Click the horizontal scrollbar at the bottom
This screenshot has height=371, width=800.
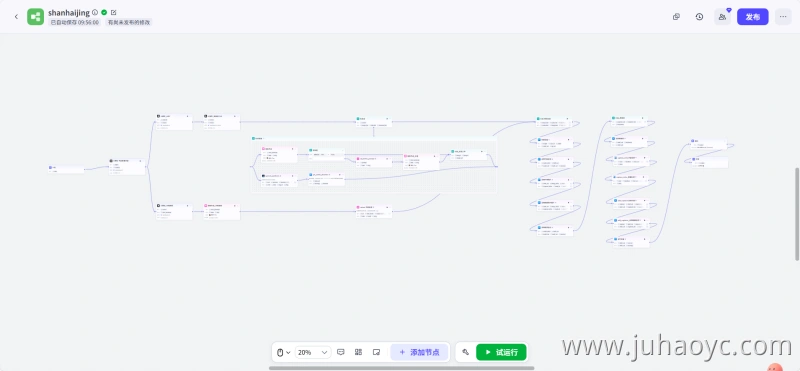[x=402, y=368]
